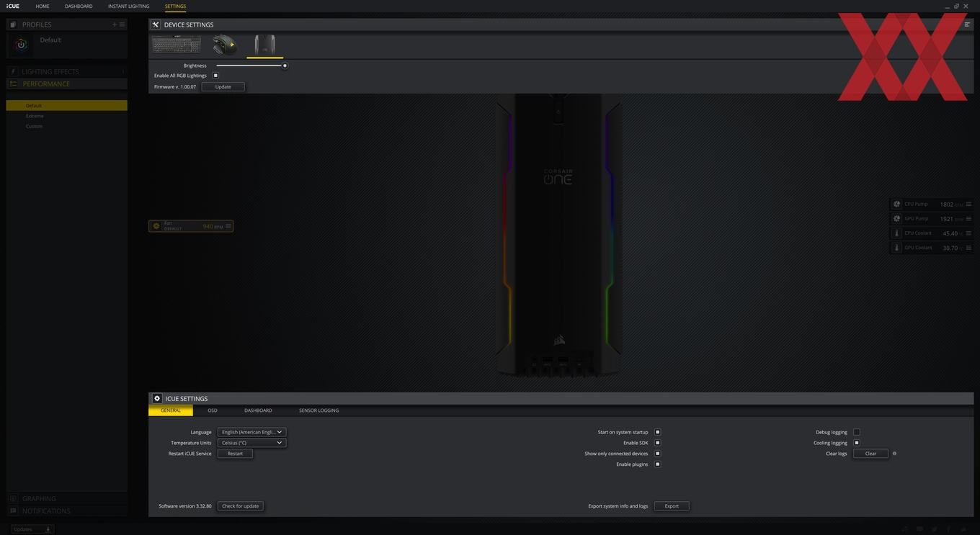The width and height of the screenshot is (980, 535).
Task: Switch to the General settings tab
Action: click(171, 410)
